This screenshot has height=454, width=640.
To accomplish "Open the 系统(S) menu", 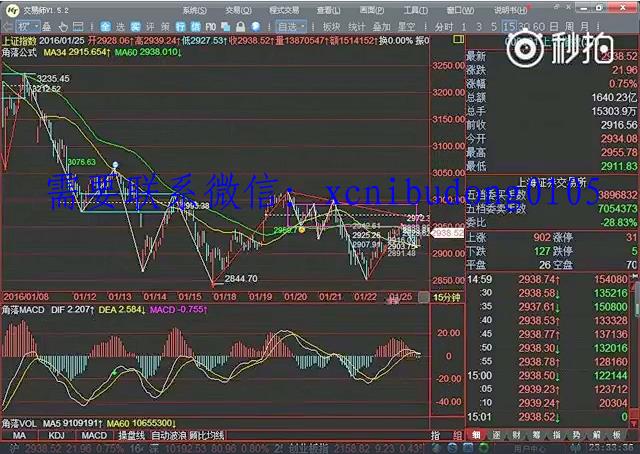I will [194, 10].
